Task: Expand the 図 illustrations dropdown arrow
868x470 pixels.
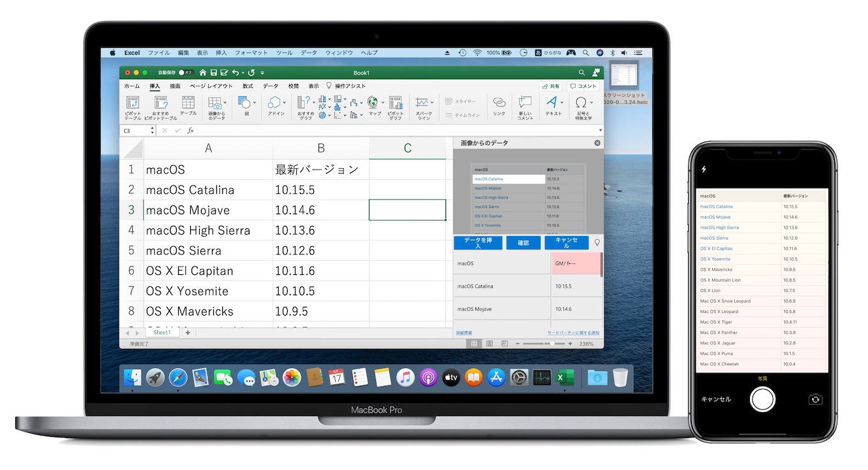Action: click(255, 103)
